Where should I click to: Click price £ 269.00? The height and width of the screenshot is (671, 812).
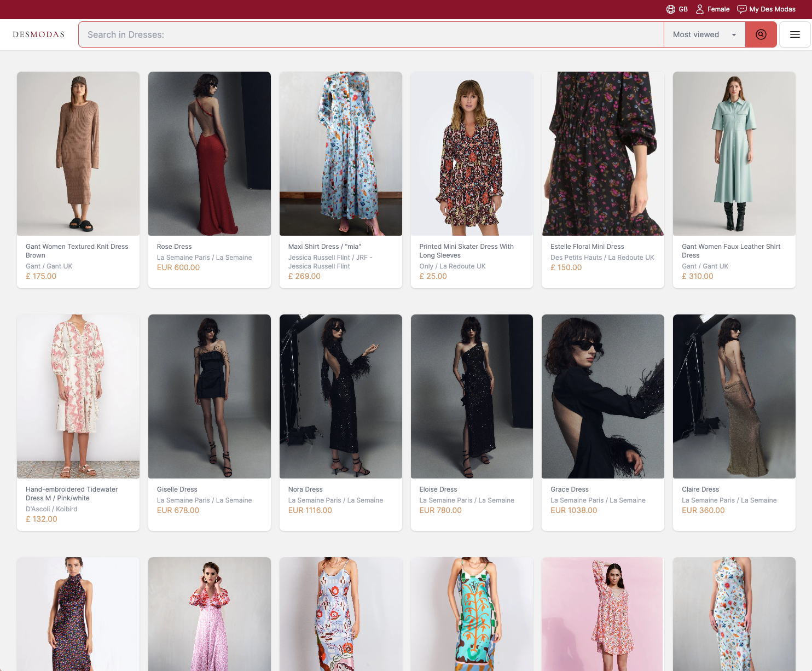[304, 276]
